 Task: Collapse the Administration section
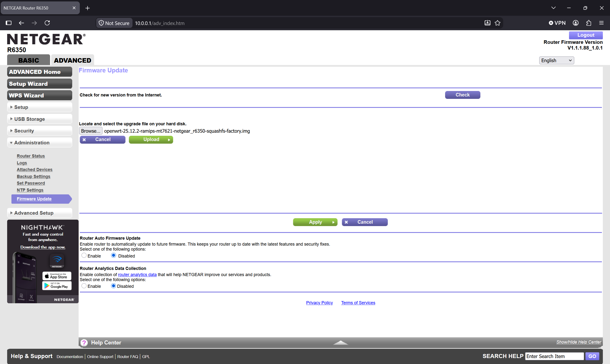click(x=40, y=142)
